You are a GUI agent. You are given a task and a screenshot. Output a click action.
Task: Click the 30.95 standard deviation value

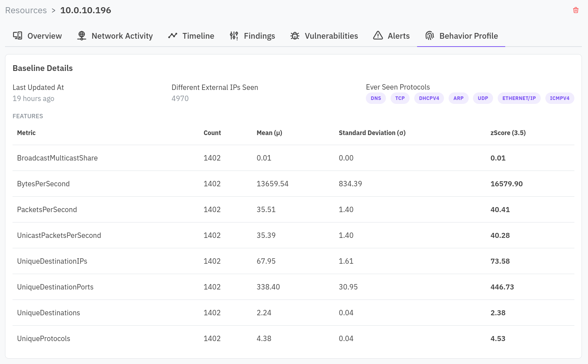(x=348, y=287)
